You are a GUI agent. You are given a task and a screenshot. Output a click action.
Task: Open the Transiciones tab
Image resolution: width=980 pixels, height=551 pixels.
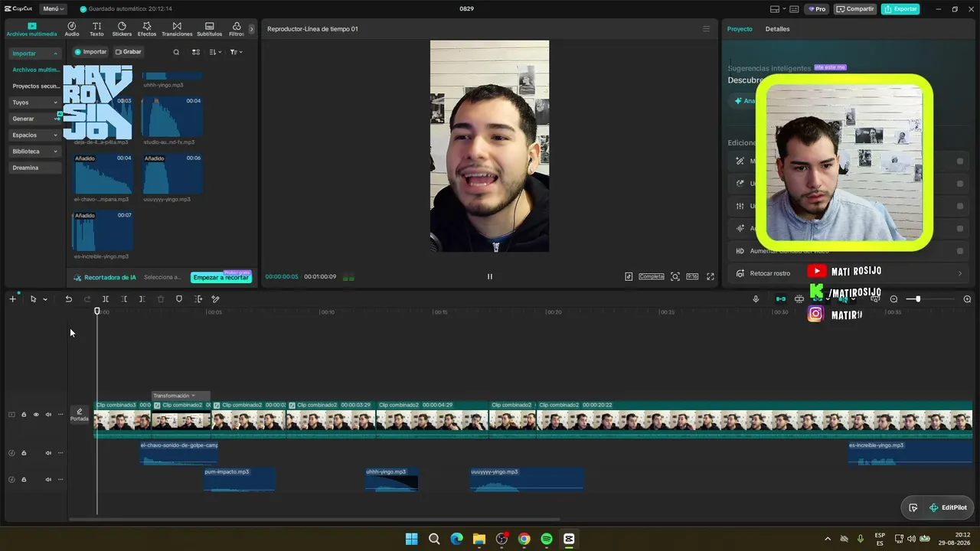tap(177, 29)
